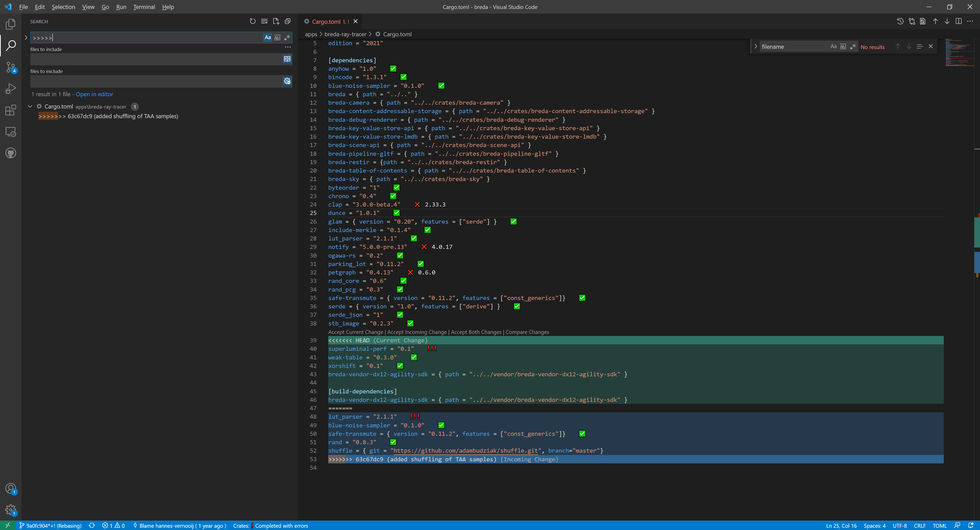Collapse the Cargo.toml search result group
Viewport: 980px width, 530px height.
click(x=30, y=106)
